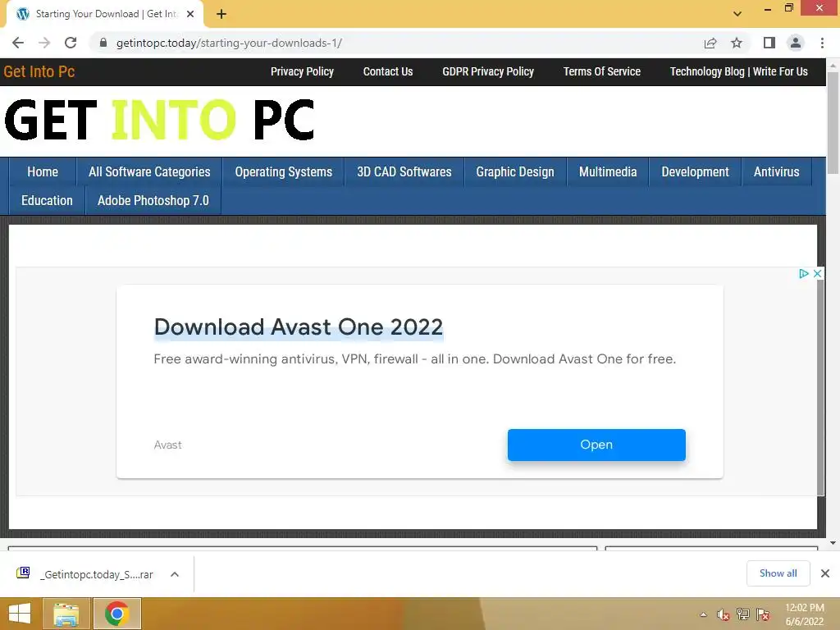Click the rar file icon in downloads bar
This screenshot has width=840, height=630.
tap(23, 573)
